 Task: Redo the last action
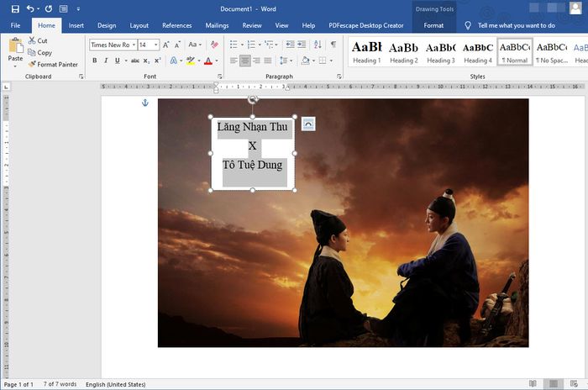click(49, 8)
